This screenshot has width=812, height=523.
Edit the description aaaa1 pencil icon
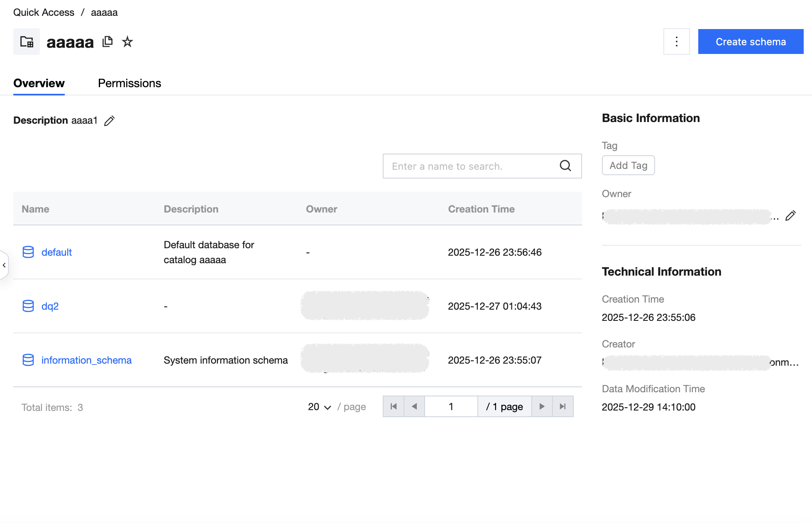(109, 121)
